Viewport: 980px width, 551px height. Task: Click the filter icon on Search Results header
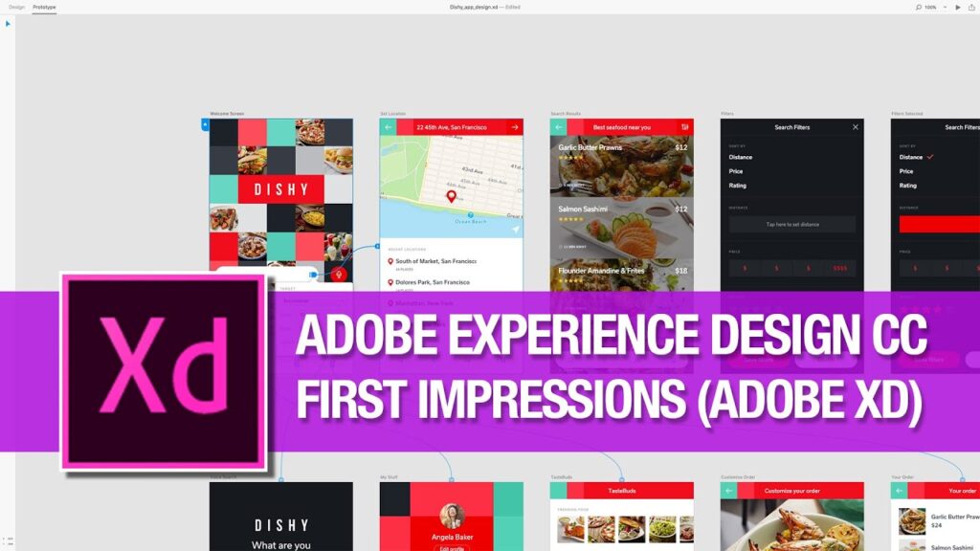pos(685,127)
